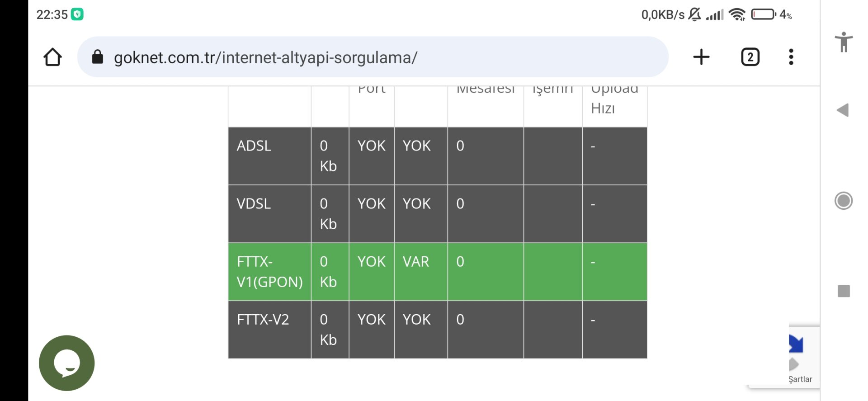
Task: Tap the battery indicator in status bar
Action: pos(763,15)
